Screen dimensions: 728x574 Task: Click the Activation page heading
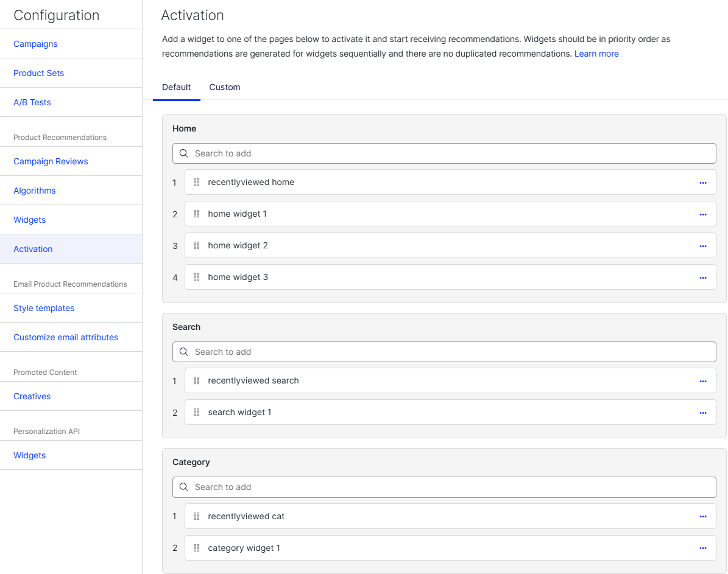pyautogui.click(x=193, y=15)
